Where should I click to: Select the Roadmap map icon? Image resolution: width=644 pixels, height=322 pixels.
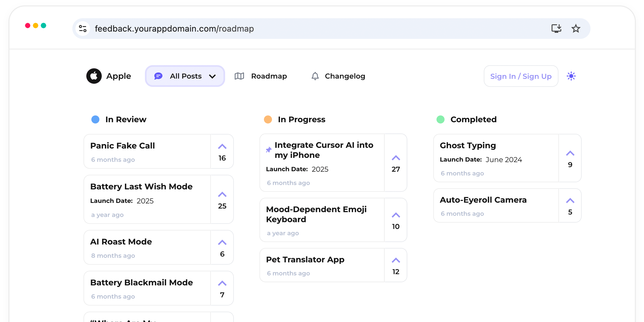tap(240, 76)
